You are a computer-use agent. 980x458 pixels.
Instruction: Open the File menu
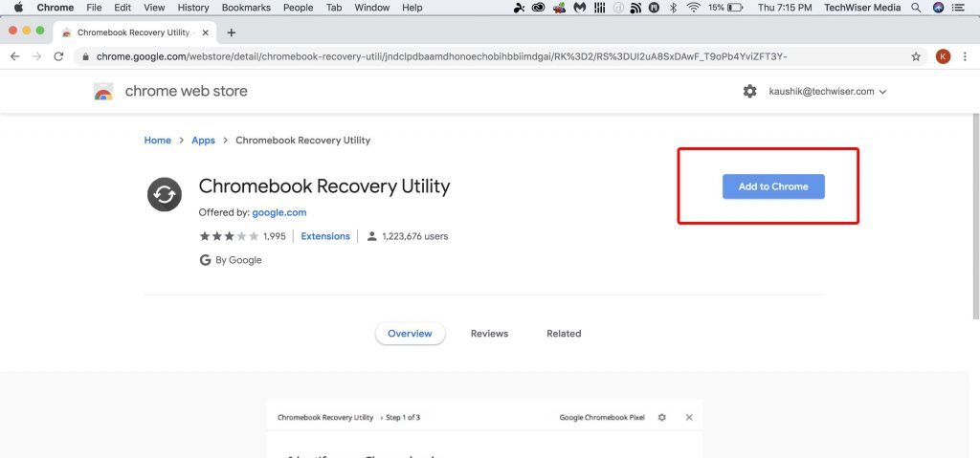(94, 8)
